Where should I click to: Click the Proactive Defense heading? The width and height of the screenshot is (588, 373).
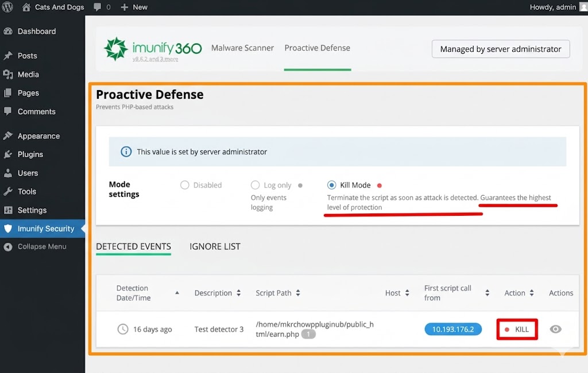click(x=150, y=95)
